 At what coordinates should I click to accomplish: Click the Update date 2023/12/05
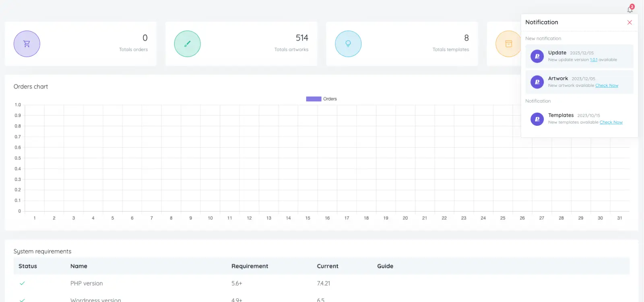[x=582, y=53]
